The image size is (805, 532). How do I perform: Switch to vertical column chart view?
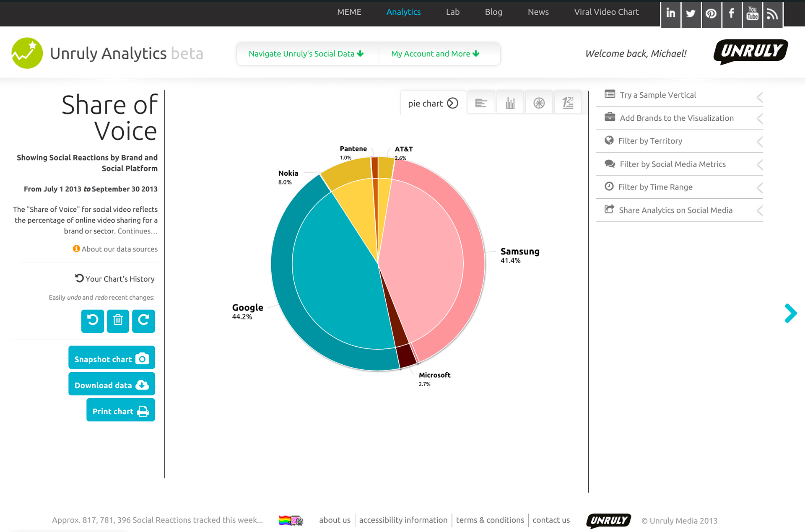point(510,103)
